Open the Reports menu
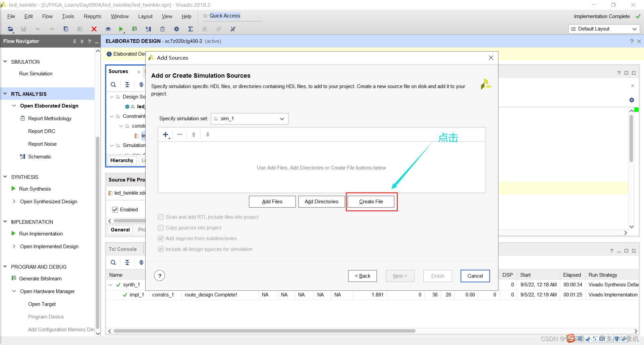 coord(92,16)
